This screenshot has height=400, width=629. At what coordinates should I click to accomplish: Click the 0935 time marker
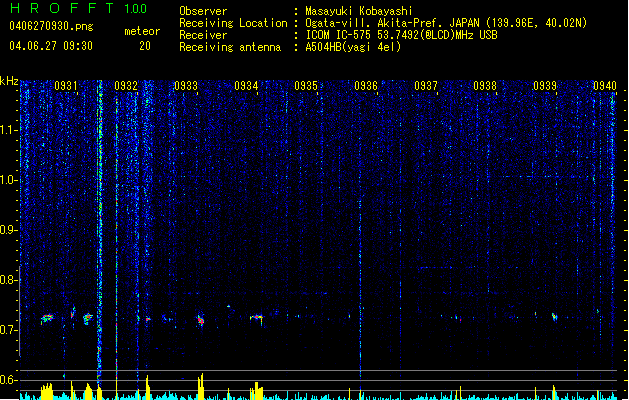(x=306, y=86)
